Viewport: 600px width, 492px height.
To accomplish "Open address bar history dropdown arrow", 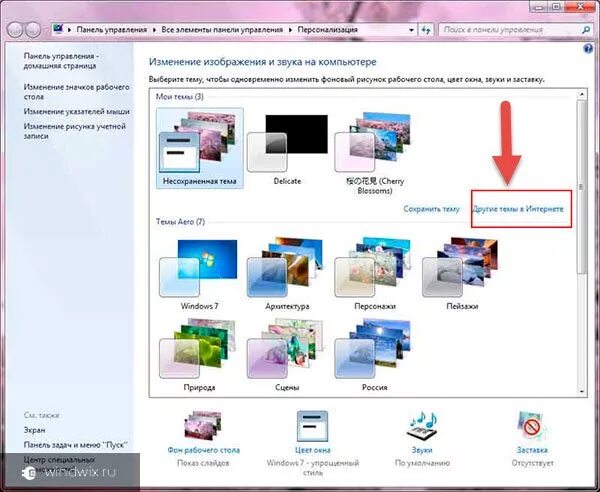I will [411, 30].
